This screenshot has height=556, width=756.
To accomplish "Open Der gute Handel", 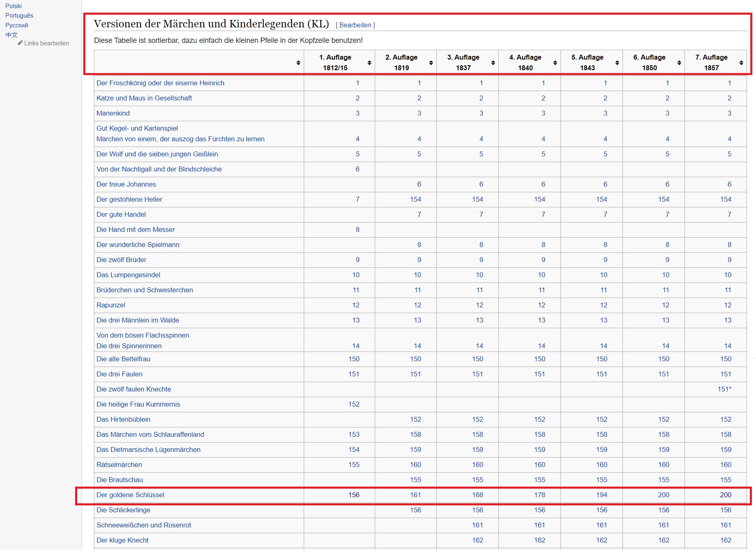I will click(x=121, y=214).
